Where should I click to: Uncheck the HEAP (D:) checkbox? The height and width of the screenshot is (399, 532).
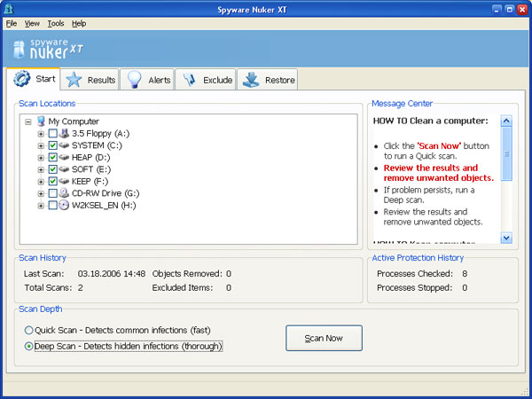[52, 157]
